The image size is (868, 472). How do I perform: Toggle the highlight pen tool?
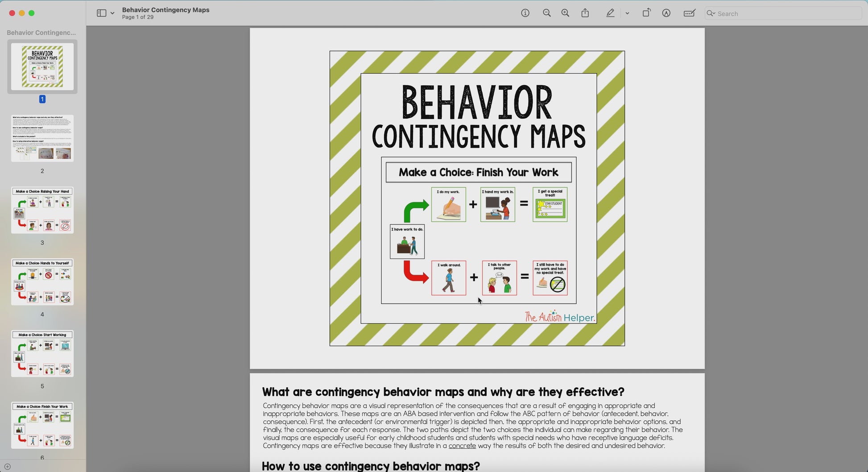click(x=610, y=13)
